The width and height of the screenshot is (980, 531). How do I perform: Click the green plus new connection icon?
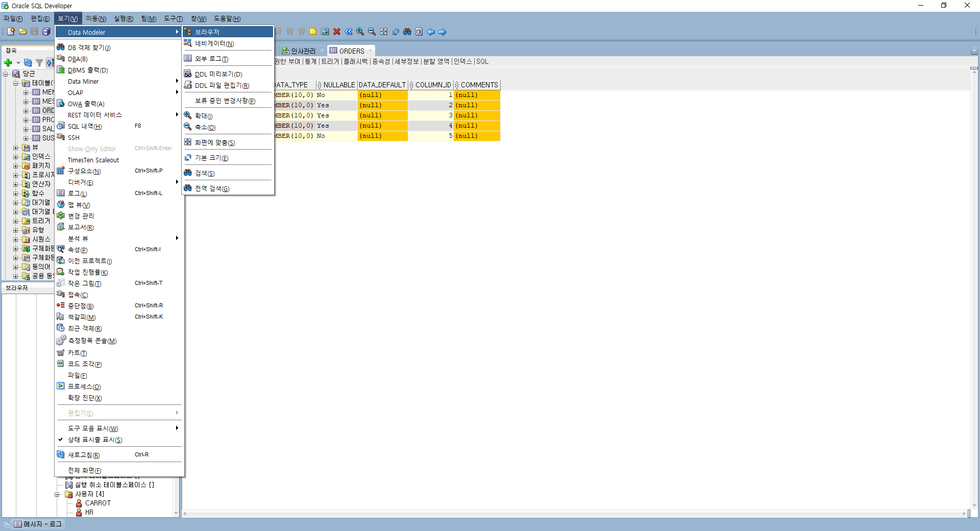[8, 63]
